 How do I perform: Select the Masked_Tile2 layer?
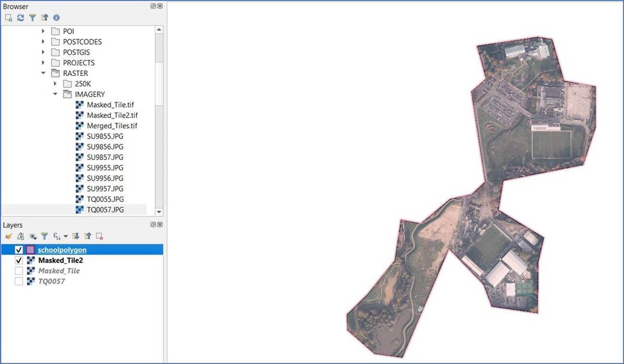click(61, 260)
